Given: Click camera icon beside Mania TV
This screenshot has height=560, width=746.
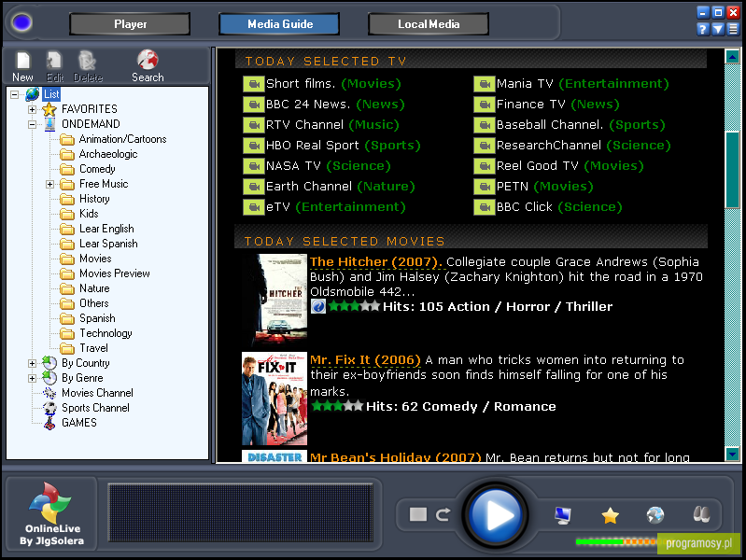Looking at the screenshot, I should coord(485,84).
